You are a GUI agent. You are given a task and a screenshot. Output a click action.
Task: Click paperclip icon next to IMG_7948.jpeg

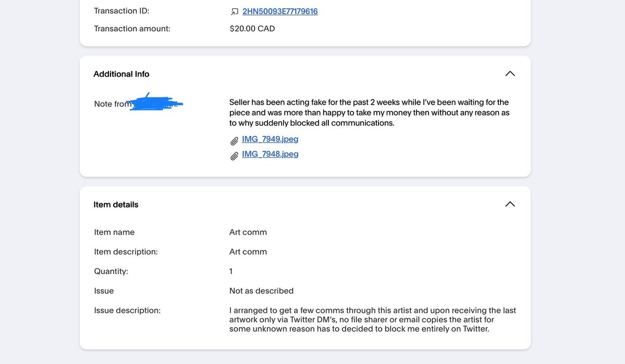click(235, 156)
